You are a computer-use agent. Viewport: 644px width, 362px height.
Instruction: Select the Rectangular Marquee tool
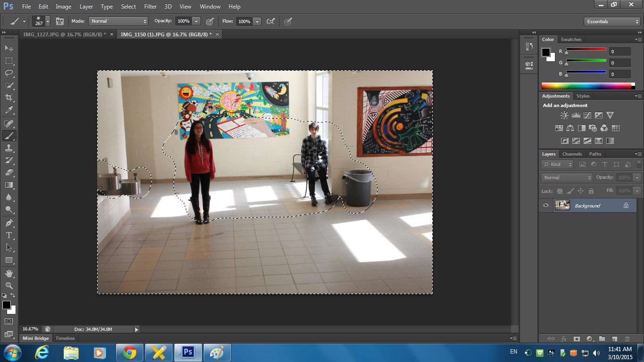(9, 61)
